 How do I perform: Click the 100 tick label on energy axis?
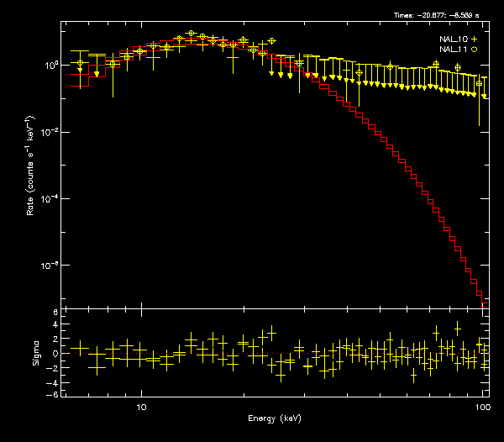(x=482, y=406)
